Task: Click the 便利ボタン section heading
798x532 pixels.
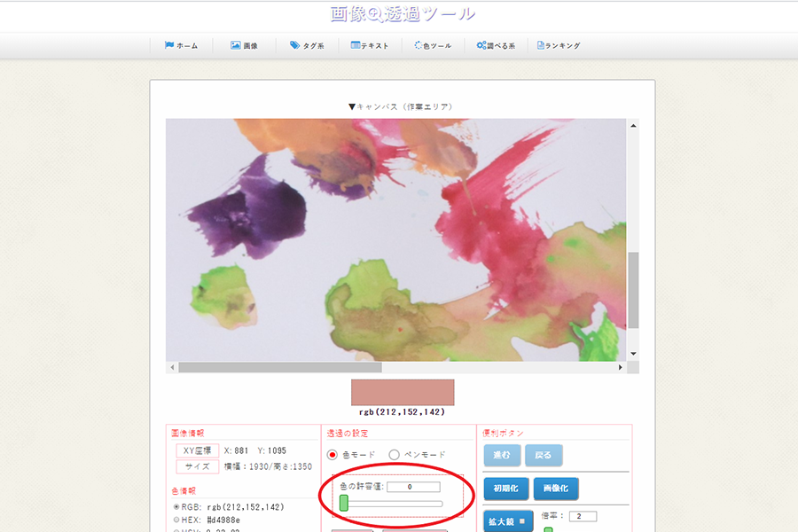Action: click(503, 434)
